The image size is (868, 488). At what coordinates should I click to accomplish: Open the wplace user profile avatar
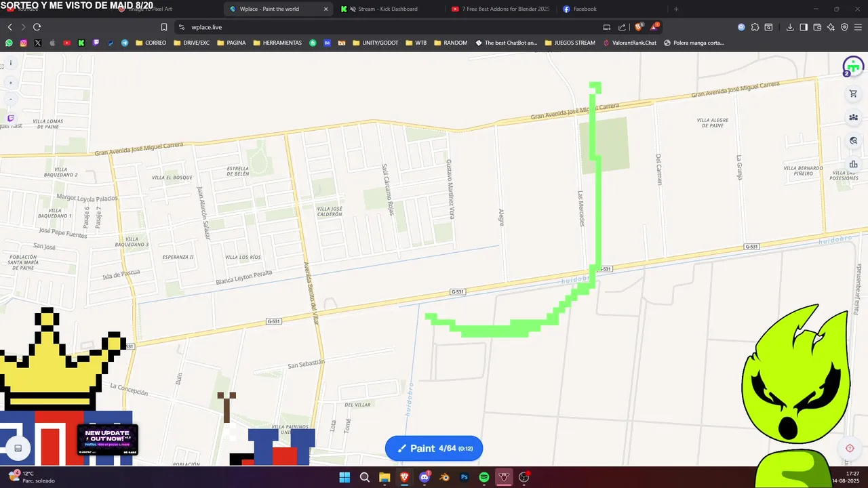pos(853,66)
